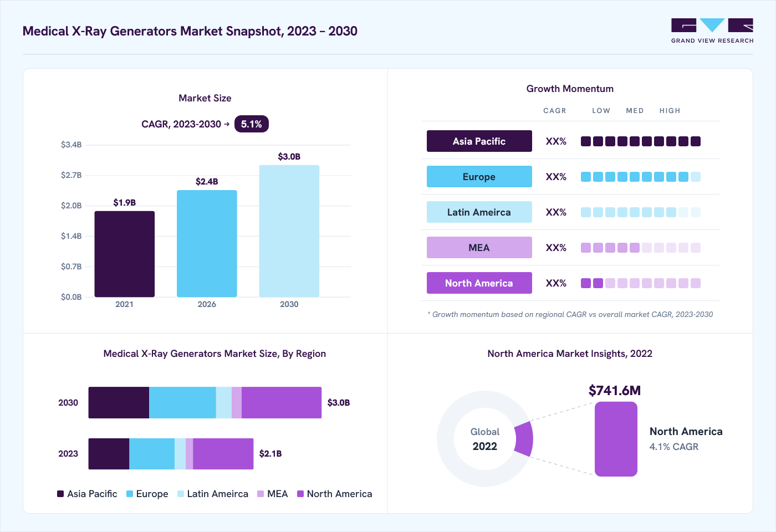Select the 2030 light blue bar
The image size is (776, 532).
(x=289, y=231)
